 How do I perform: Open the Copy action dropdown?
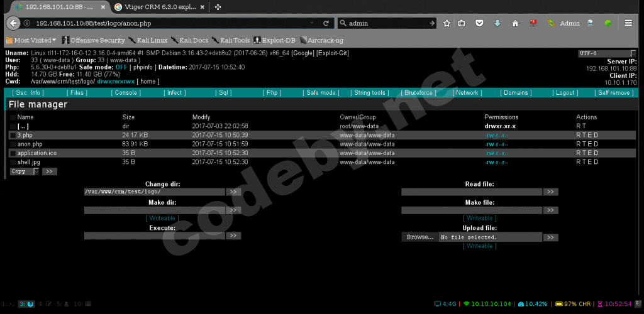[25, 171]
